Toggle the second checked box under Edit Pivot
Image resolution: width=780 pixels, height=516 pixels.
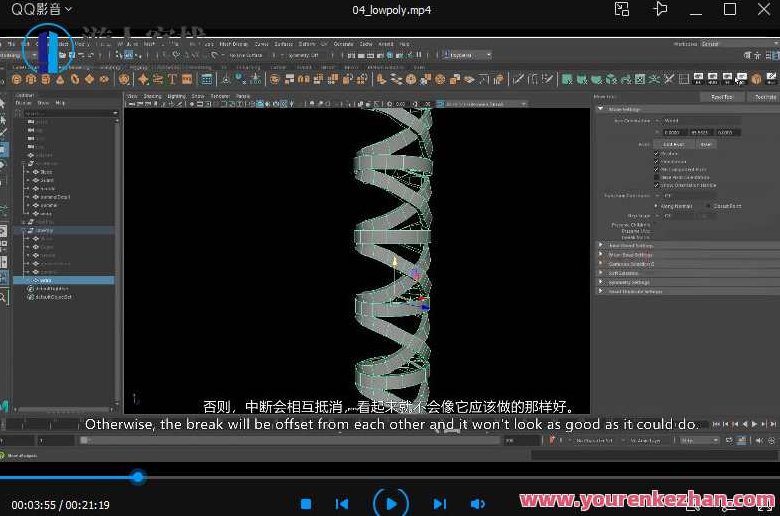coord(656,161)
